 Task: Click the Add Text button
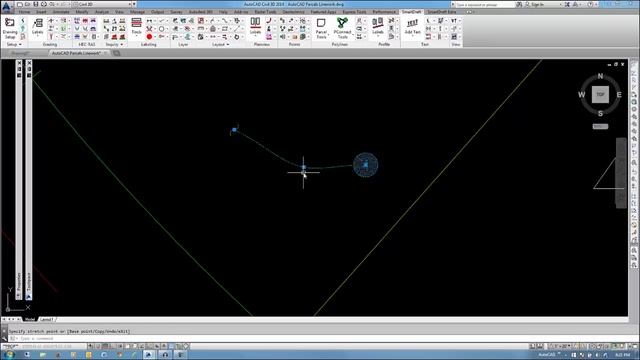point(413,27)
